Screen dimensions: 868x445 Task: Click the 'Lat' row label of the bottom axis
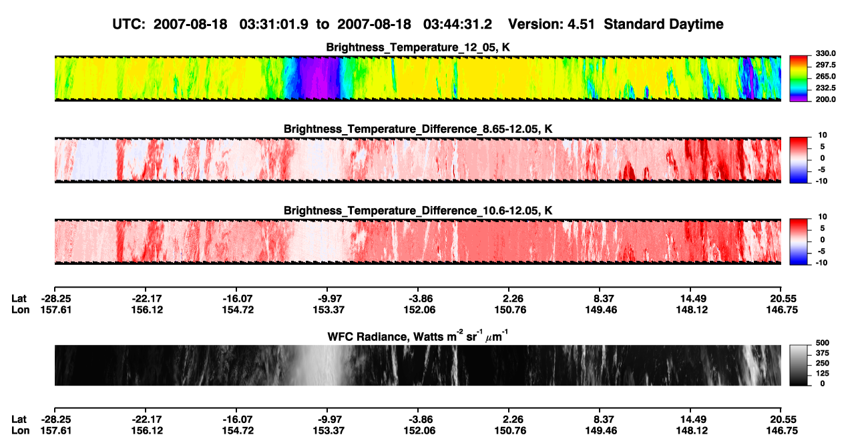[19, 420]
